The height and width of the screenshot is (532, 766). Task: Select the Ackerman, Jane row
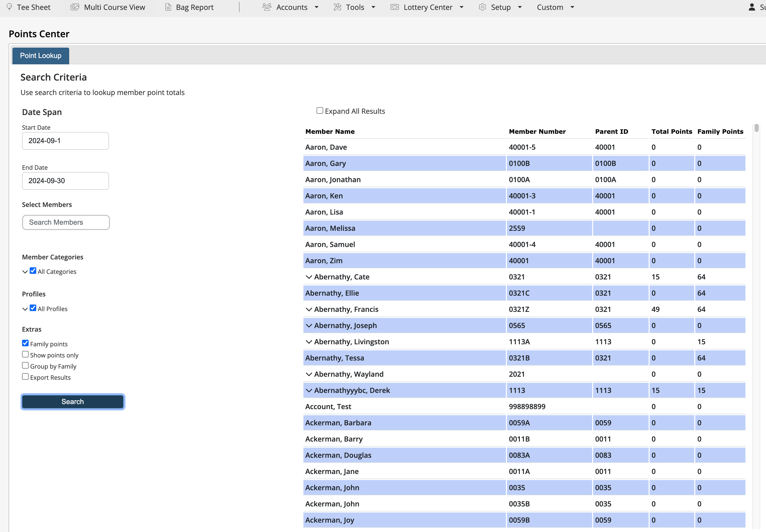point(524,472)
